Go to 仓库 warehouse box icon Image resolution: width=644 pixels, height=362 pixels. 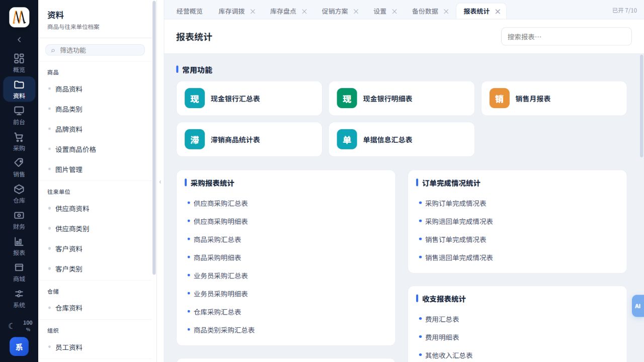[19, 194]
